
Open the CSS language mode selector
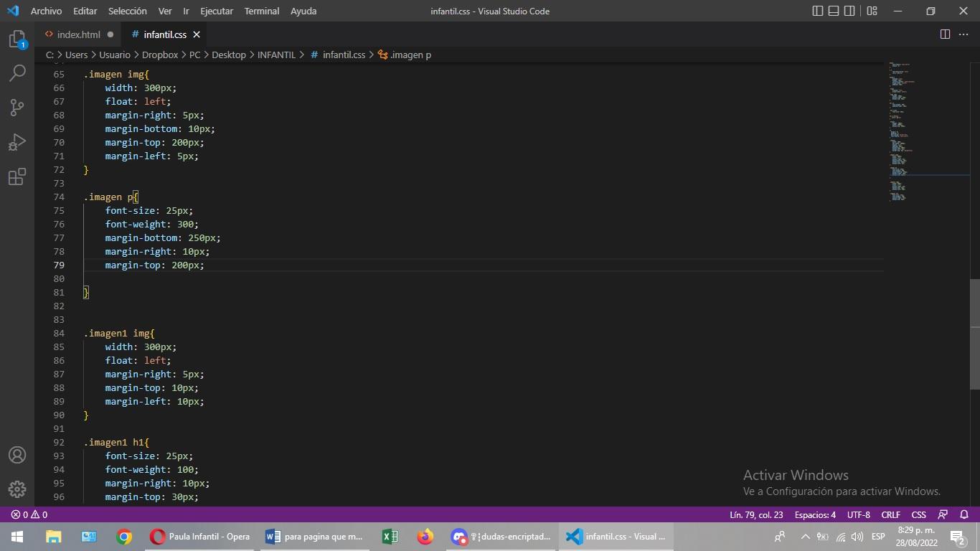tap(918, 514)
